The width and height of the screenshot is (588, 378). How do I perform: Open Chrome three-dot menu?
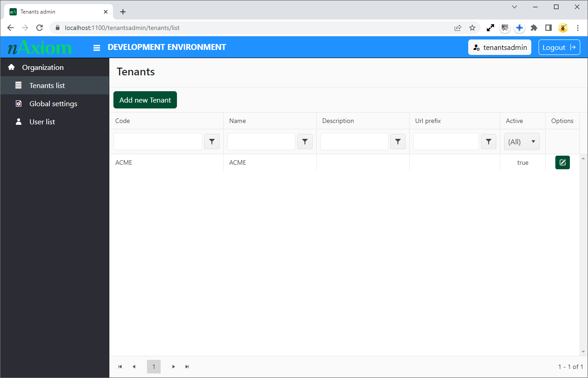coord(578,28)
